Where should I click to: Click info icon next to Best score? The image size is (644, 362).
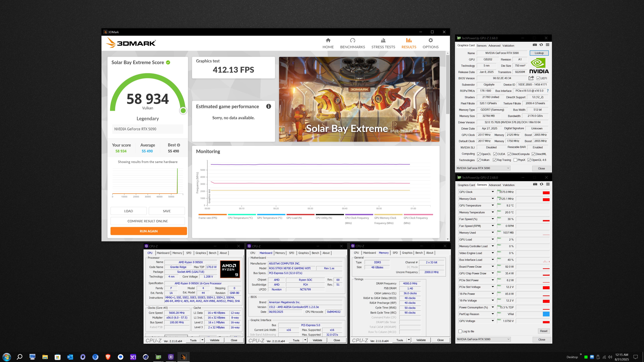pos(178,145)
